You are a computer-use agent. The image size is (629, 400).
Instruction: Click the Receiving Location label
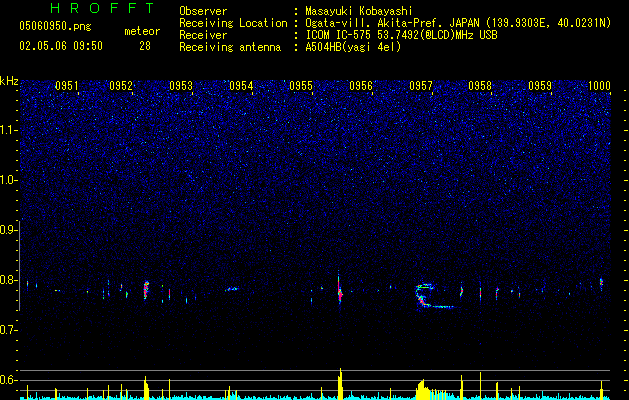tap(233, 23)
